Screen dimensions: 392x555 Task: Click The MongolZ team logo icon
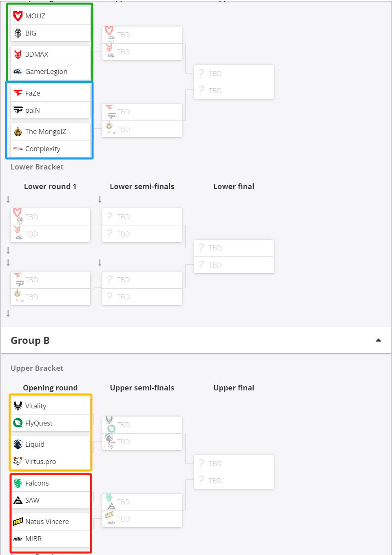point(18,132)
